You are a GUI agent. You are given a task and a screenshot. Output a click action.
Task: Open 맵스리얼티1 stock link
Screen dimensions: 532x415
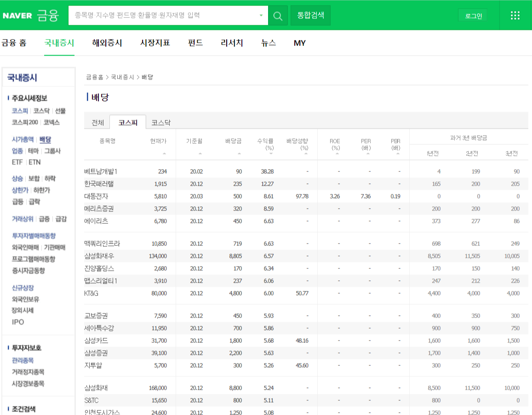click(x=100, y=281)
